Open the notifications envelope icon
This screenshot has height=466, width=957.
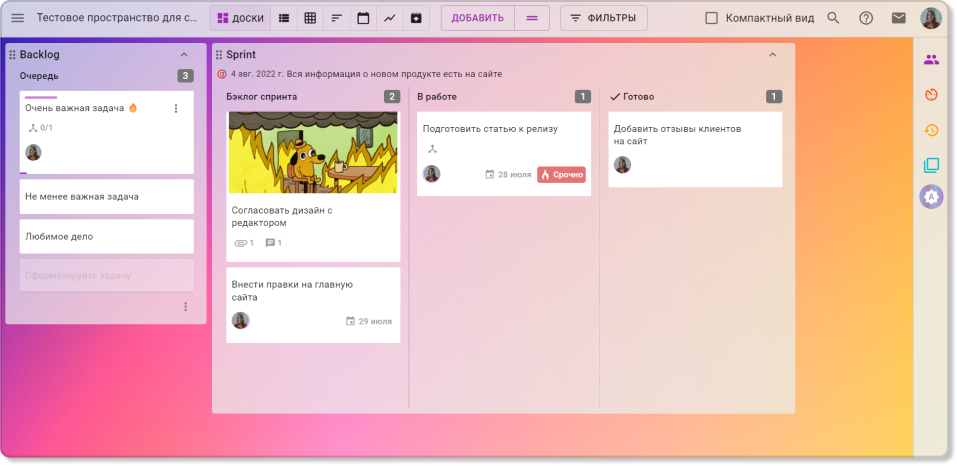point(898,18)
